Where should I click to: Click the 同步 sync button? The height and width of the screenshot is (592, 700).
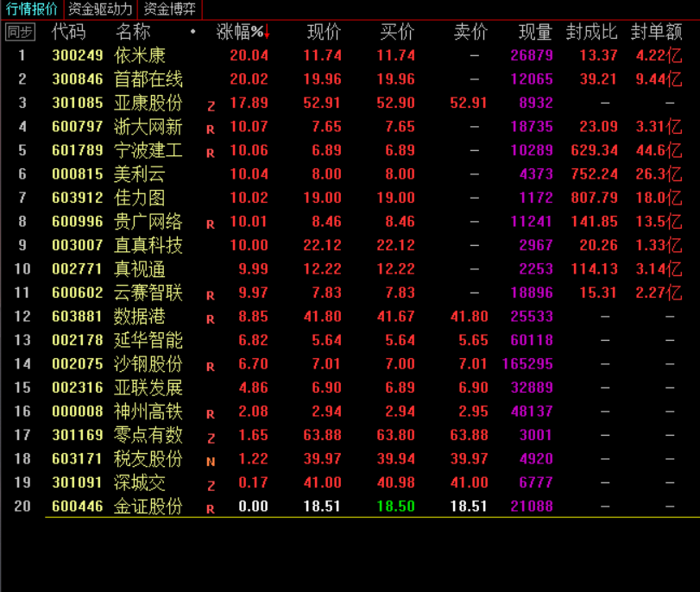[x=20, y=32]
